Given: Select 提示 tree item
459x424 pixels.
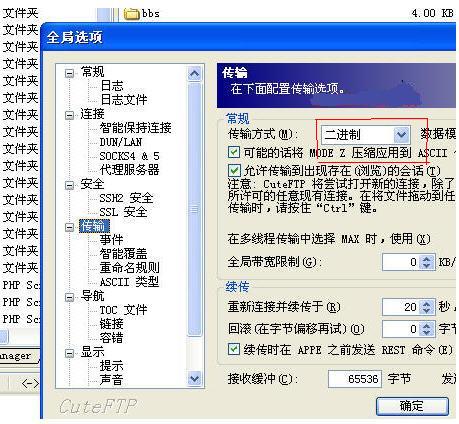Looking at the screenshot, I should pos(112,366).
